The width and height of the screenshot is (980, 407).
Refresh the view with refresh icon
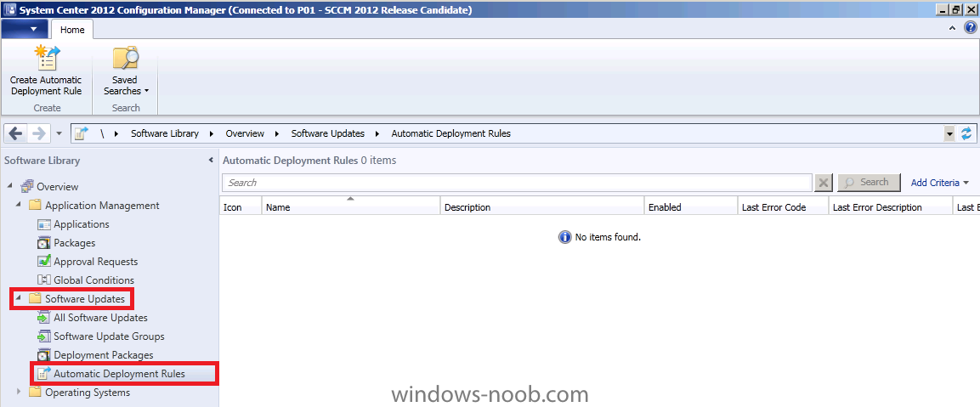pyautogui.click(x=967, y=133)
